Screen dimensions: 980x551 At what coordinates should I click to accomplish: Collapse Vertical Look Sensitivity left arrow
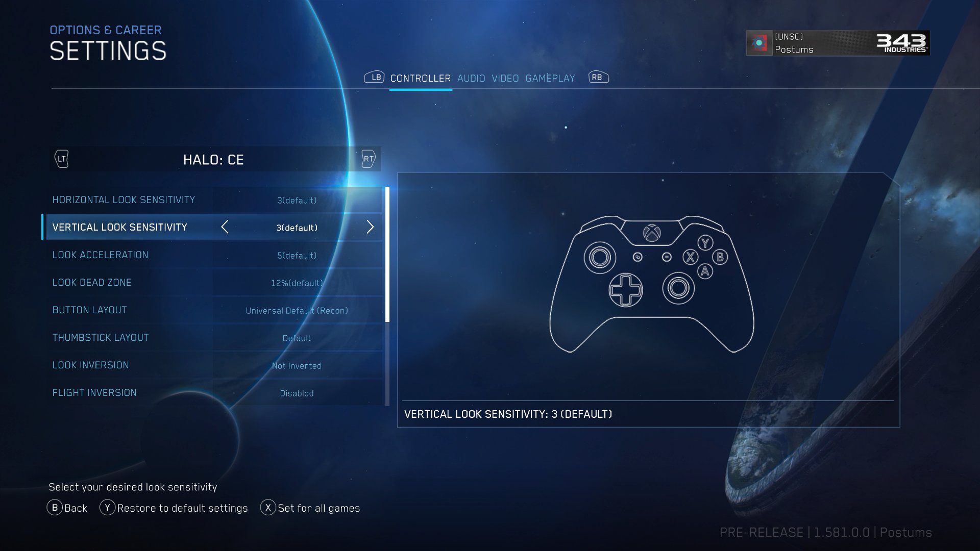[x=225, y=227]
